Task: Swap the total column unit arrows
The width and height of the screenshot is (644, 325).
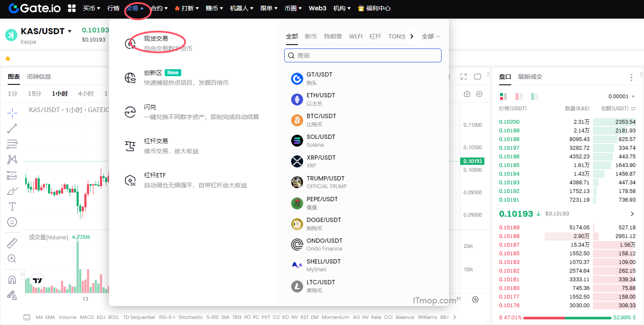Action: (x=634, y=109)
